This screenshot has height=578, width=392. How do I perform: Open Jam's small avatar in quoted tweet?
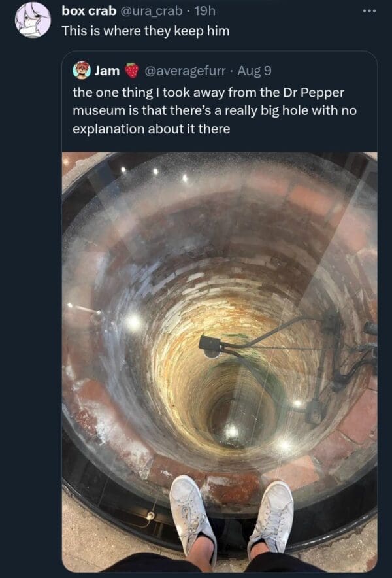click(82, 71)
